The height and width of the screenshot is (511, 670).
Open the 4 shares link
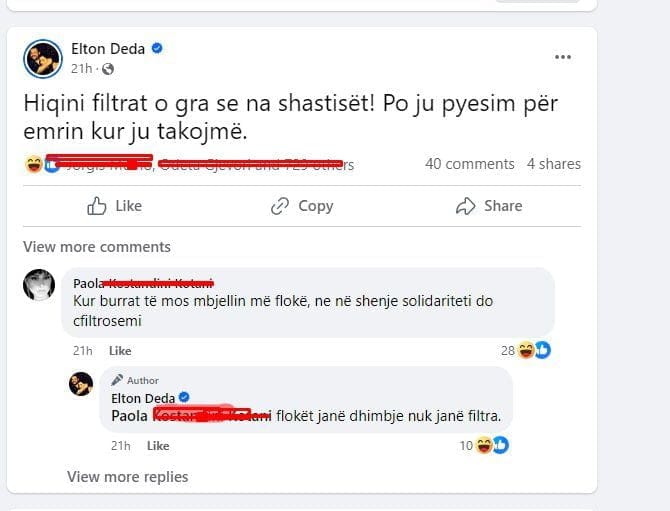[x=553, y=164]
